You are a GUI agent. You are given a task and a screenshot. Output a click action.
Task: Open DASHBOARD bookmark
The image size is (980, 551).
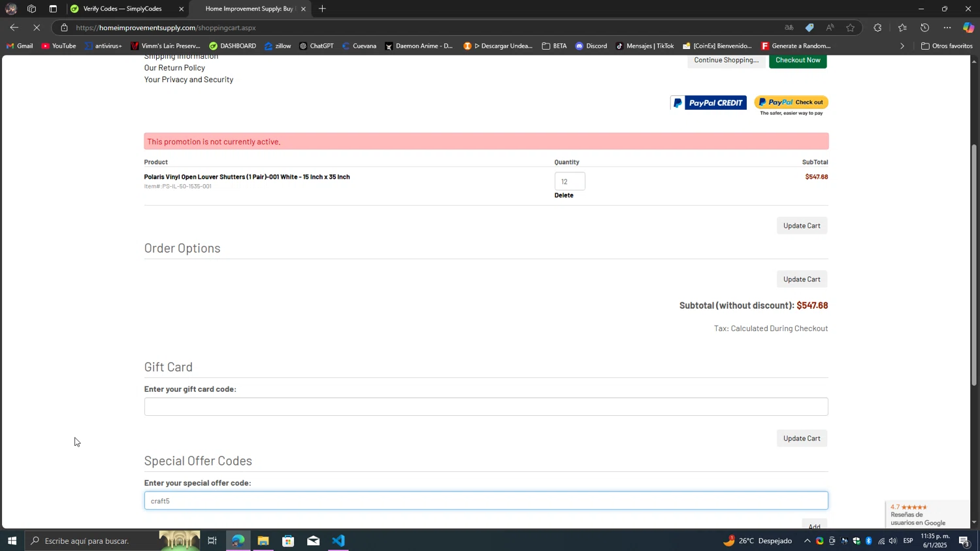[x=233, y=46]
